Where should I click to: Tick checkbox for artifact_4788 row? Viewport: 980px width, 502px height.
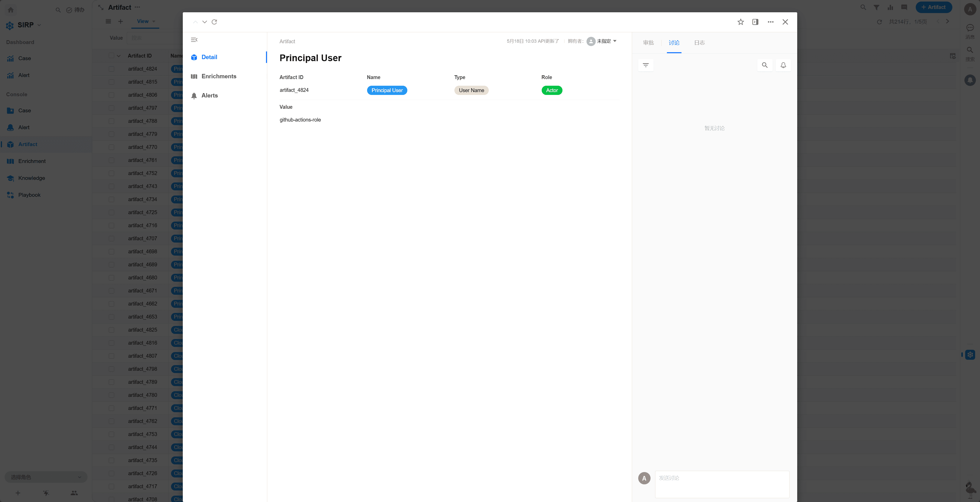(111, 121)
